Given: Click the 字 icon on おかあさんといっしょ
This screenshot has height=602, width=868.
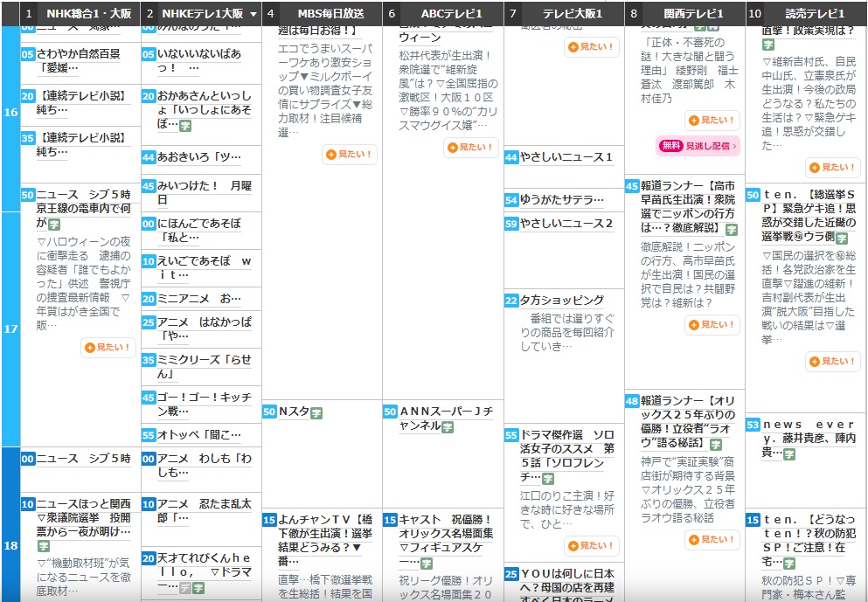Looking at the screenshot, I should coord(185,126).
